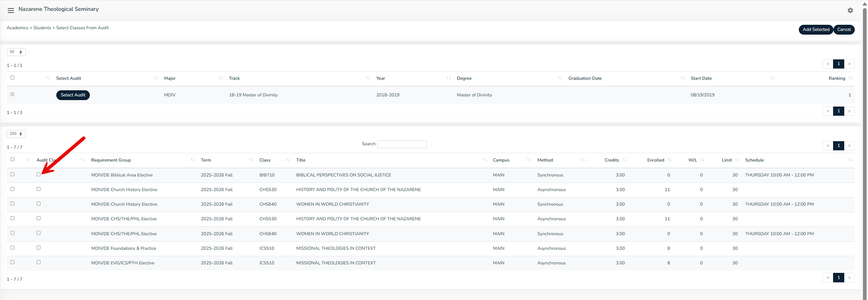The height and width of the screenshot is (300, 868).
Task: Go to Students breadcrumb link
Action: (x=42, y=28)
